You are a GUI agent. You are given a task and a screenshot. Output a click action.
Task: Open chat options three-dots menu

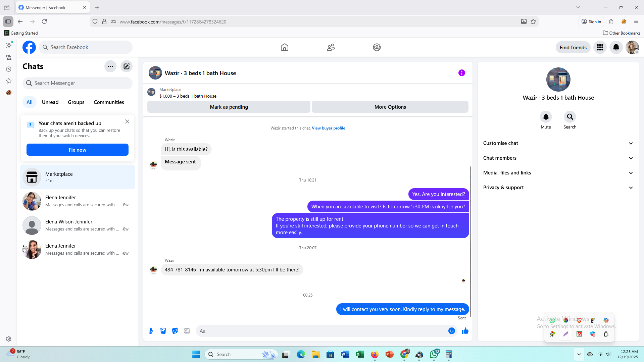tap(110, 66)
